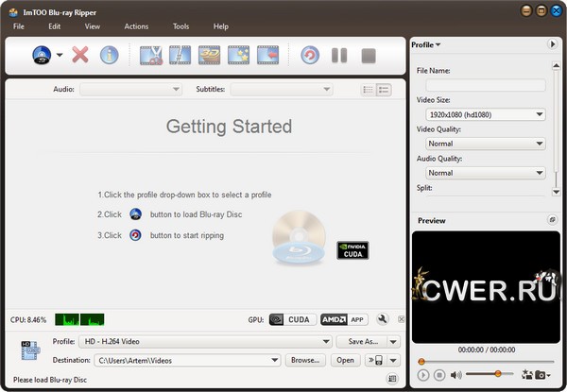Select the Clip video scissors tool

(151, 55)
